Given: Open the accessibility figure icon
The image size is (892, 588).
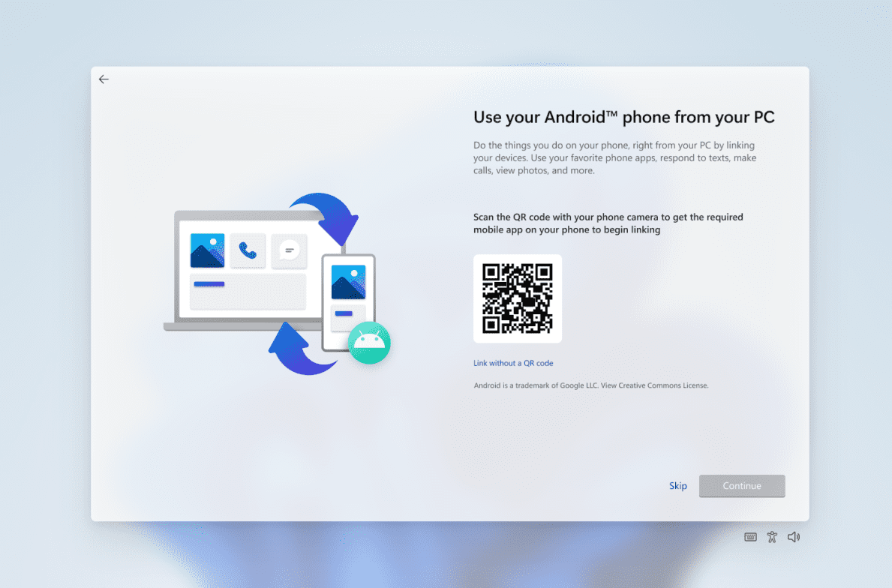Looking at the screenshot, I should (x=772, y=537).
